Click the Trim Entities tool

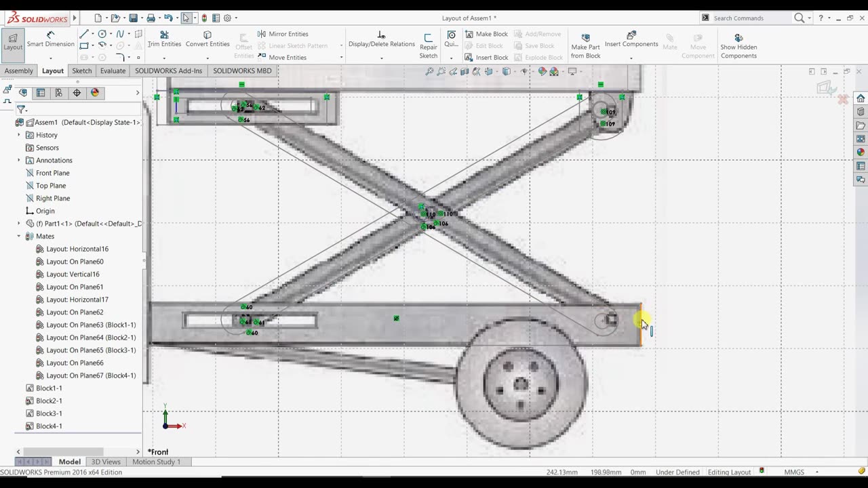164,39
